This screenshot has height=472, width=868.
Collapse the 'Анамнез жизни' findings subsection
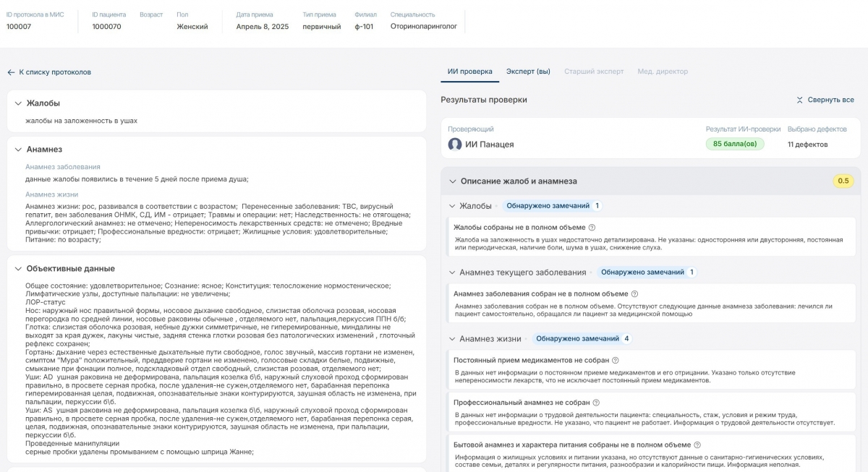pyautogui.click(x=452, y=339)
